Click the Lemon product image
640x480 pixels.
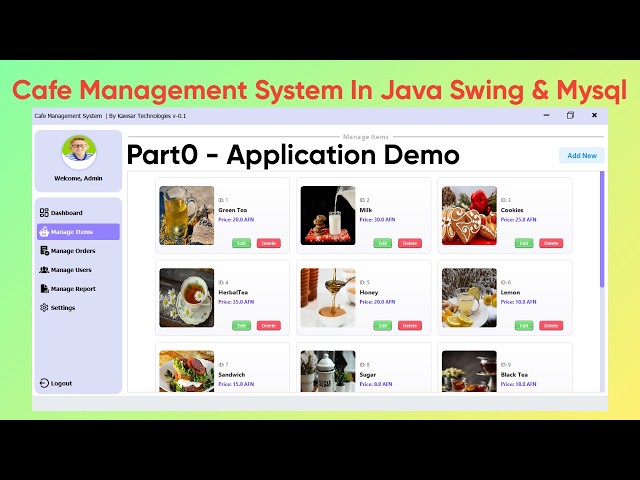469,298
